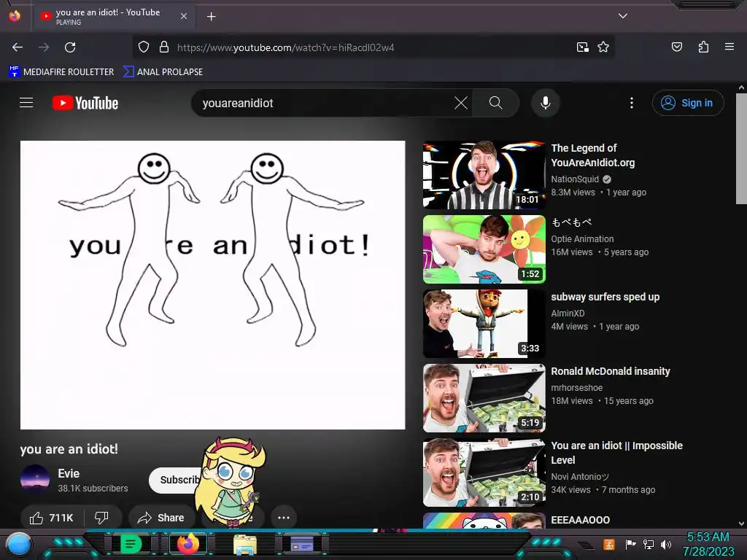
Task: Bookmark this page with the star
Action: click(603, 47)
